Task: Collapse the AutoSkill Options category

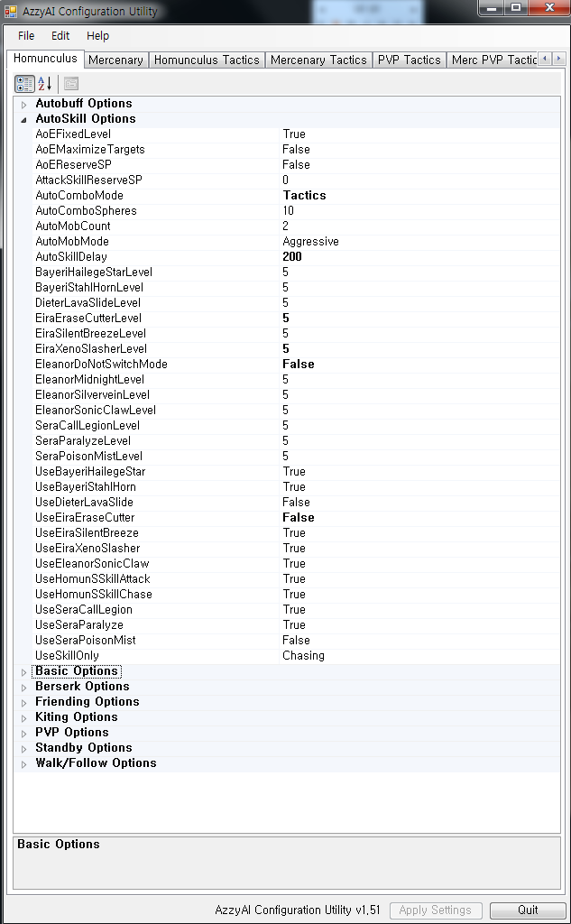Action: click(24, 119)
